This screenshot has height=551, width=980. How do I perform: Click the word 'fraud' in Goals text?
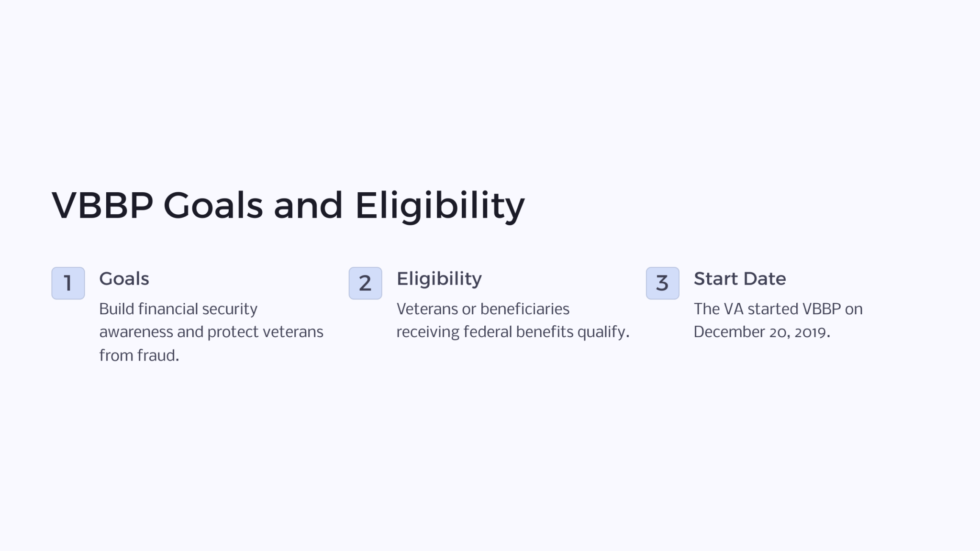click(156, 355)
